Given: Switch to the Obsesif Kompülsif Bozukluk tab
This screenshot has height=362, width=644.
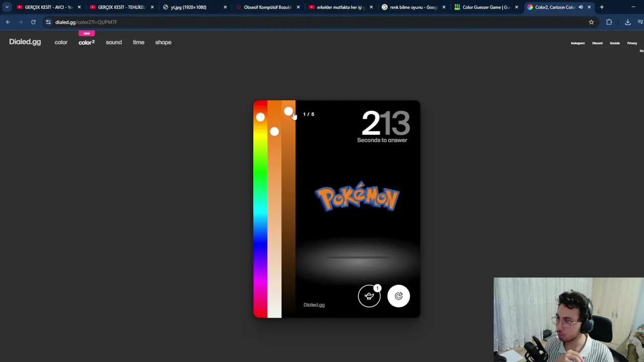Looking at the screenshot, I should tap(268, 7).
